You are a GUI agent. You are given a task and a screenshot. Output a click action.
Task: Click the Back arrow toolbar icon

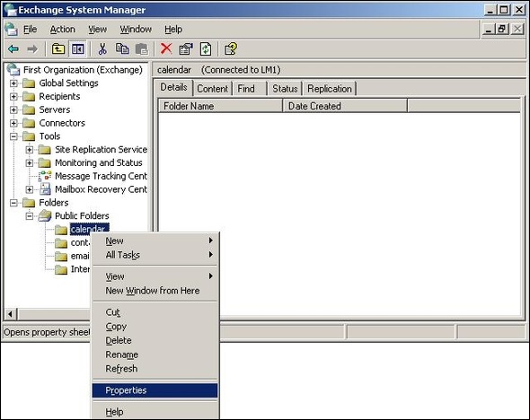click(13, 49)
